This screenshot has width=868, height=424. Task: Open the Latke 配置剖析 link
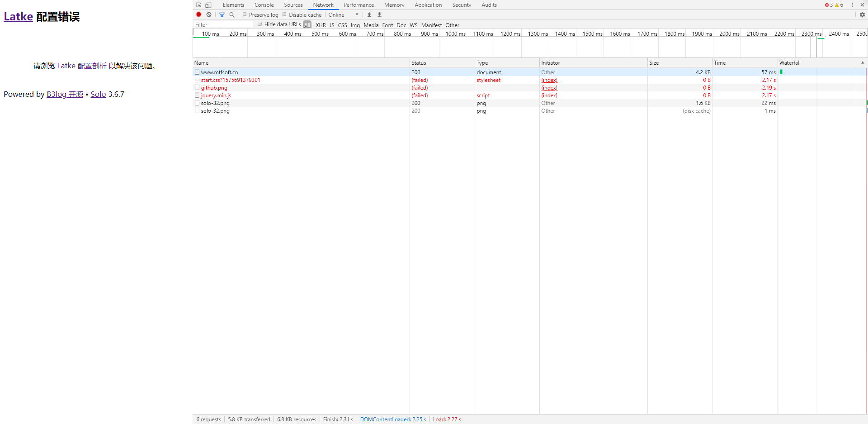(x=82, y=66)
